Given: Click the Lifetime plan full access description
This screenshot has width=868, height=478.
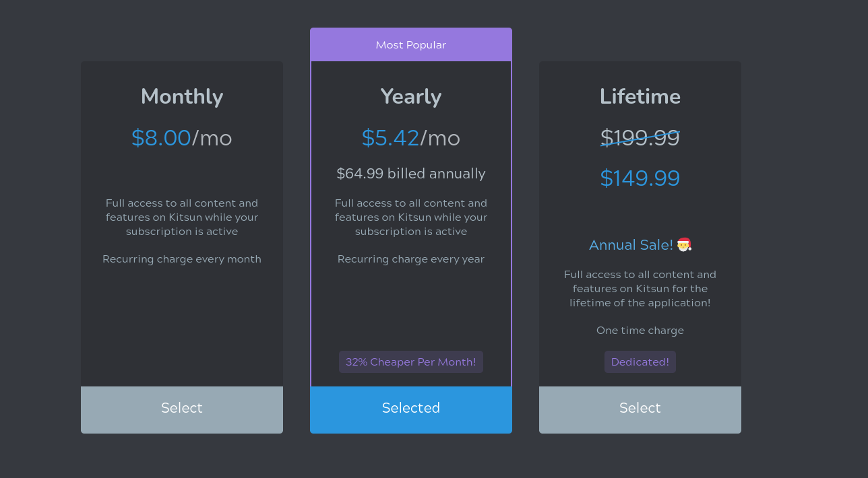Looking at the screenshot, I should click(x=640, y=289).
